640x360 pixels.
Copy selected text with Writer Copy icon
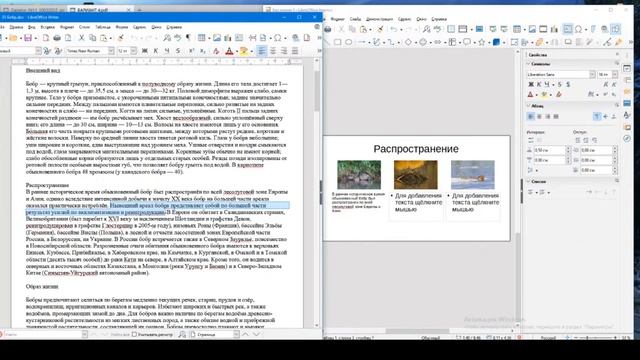click(x=93, y=38)
